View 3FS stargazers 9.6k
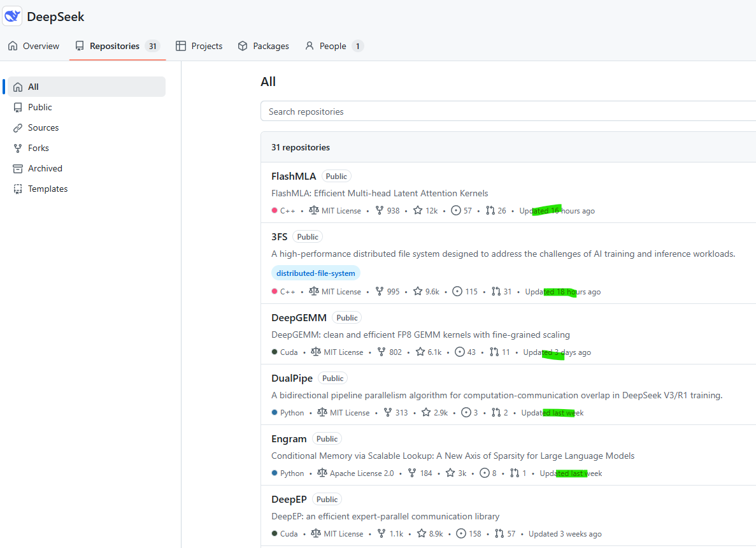The height and width of the screenshot is (548, 756). [x=427, y=292]
